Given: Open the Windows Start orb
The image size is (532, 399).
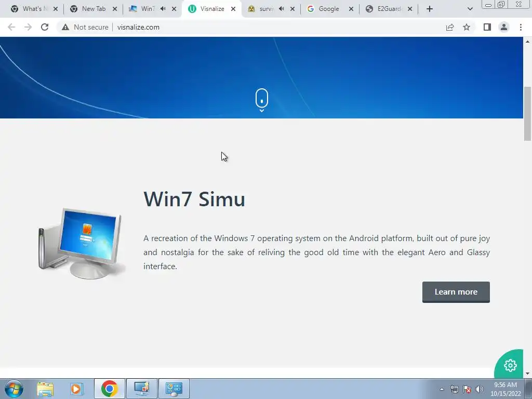Looking at the screenshot, I should [x=14, y=389].
